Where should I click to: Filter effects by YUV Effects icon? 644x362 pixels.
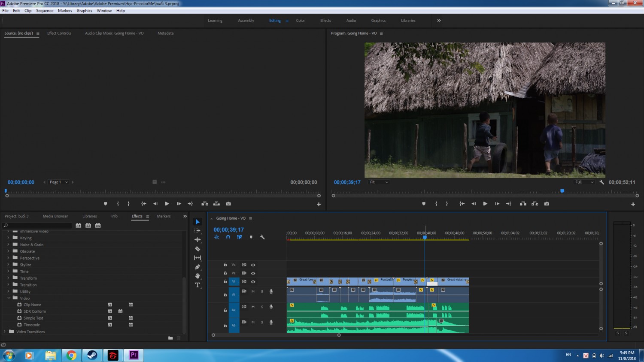pyautogui.click(x=98, y=226)
